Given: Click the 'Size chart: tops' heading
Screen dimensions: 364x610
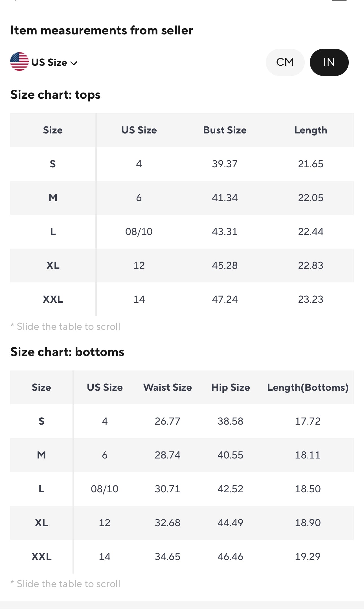Looking at the screenshot, I should click(55, 95).
